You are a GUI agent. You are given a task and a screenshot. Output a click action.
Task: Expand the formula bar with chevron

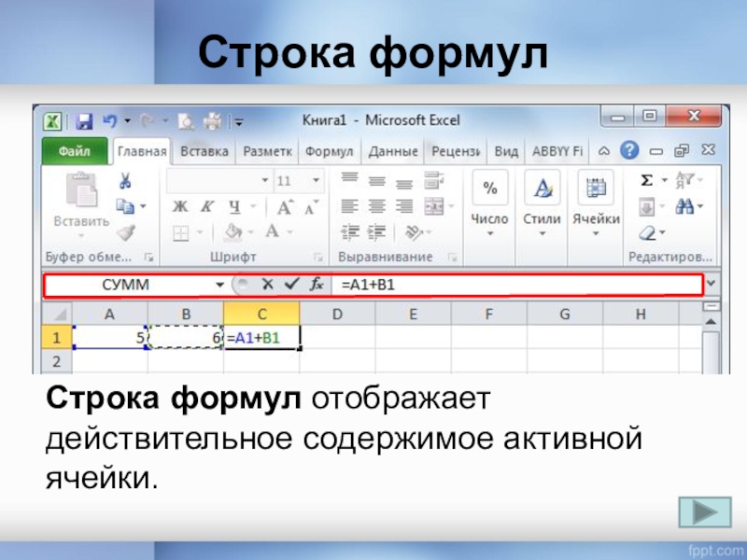click(x=712, y=284)
